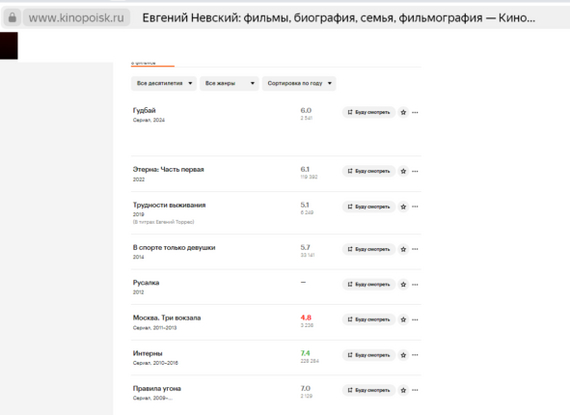Click the 5.7 rating value

305,247
